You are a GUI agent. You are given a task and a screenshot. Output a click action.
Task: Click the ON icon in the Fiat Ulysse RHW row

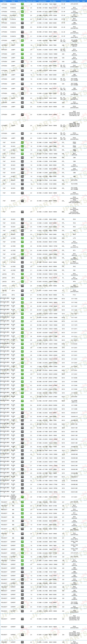[x=22, y=262]
